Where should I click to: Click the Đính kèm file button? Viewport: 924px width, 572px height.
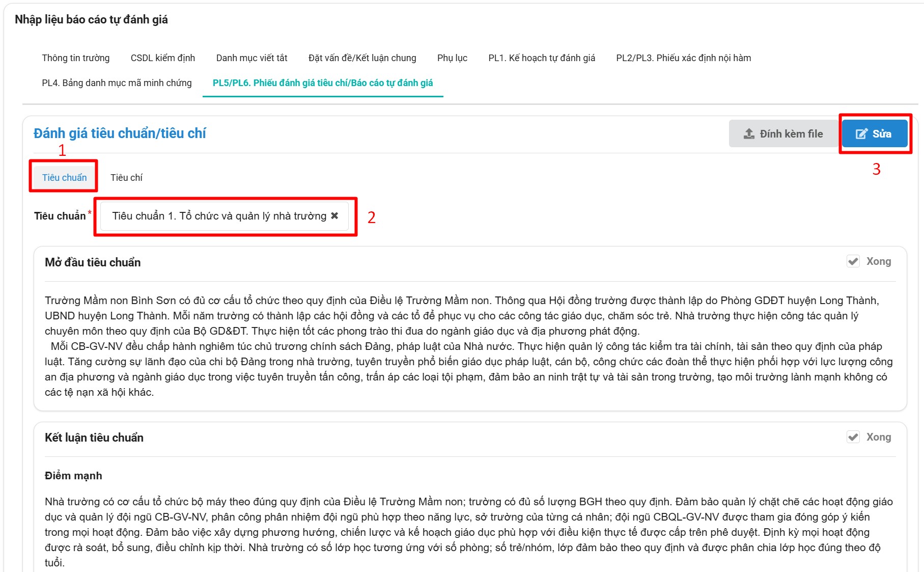click(x=783, y=134)
